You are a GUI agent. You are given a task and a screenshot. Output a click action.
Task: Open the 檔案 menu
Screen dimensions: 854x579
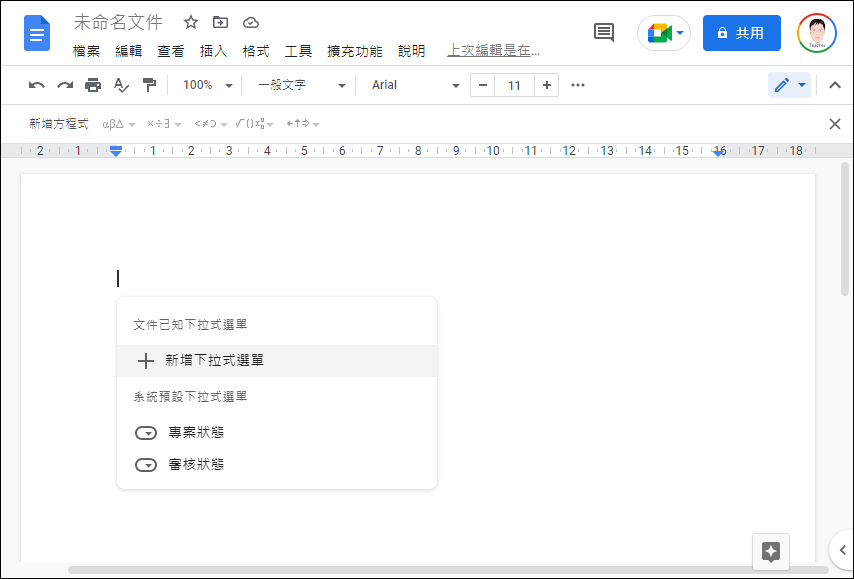86,51
